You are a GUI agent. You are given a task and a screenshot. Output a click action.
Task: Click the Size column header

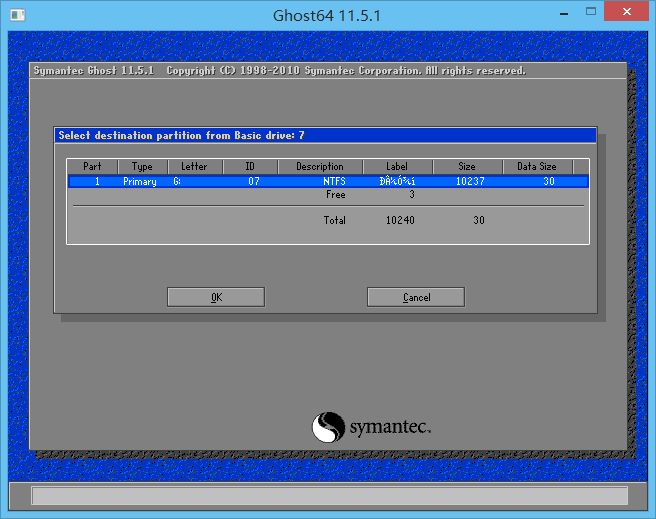[467, 167]
